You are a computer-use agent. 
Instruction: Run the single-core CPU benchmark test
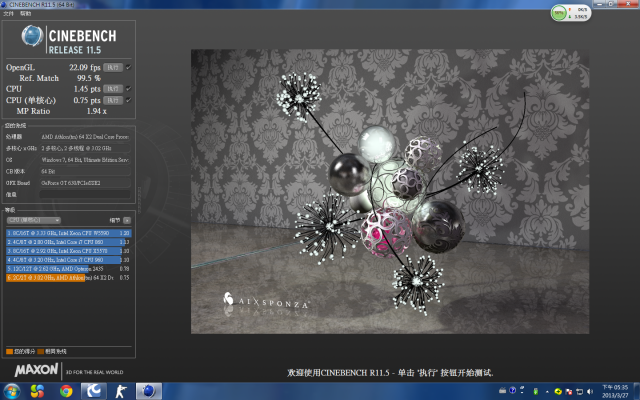click(113, 100)
